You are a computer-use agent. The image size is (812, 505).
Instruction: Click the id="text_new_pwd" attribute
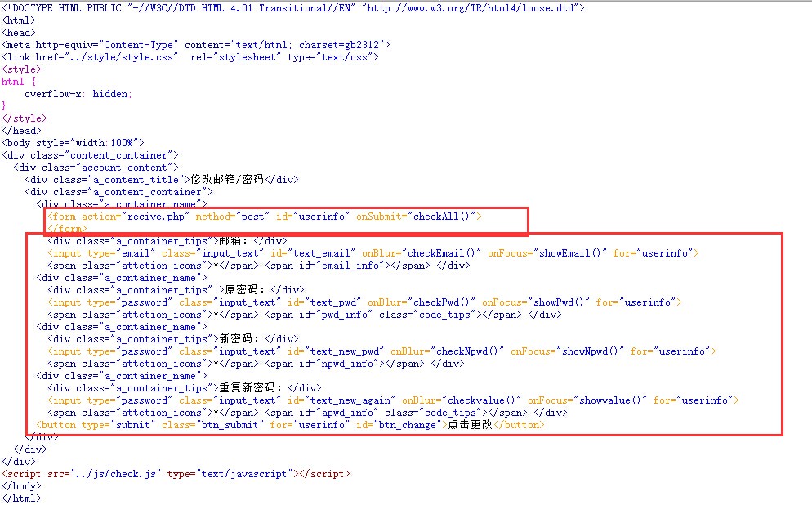[336, 351]
